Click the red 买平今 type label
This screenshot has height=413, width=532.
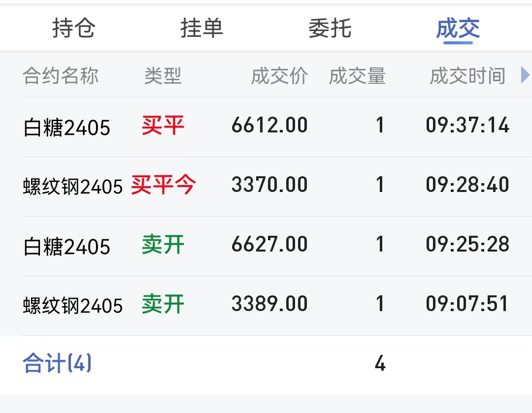(x=163, y=186)
